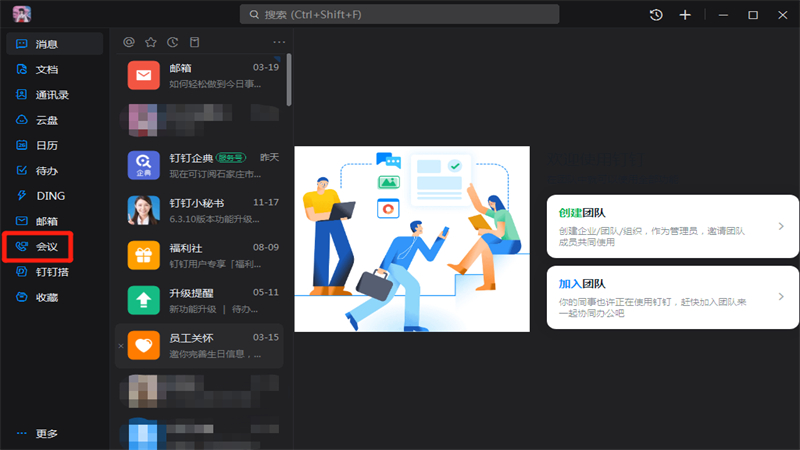This screenshot has height=450, width=800.
Task: Click the 加入团队 card
Action: click(672, 297)
